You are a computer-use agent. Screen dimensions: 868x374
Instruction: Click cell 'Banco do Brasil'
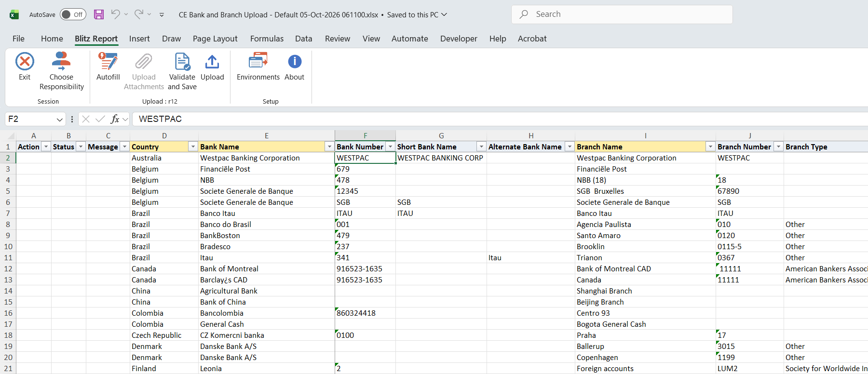[x=266, y=225]
